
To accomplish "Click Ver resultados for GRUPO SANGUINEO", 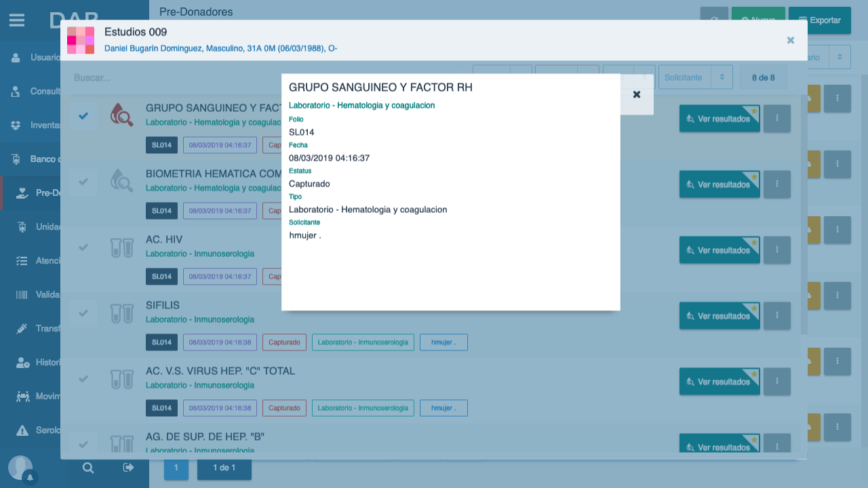I will click(719, 119).
